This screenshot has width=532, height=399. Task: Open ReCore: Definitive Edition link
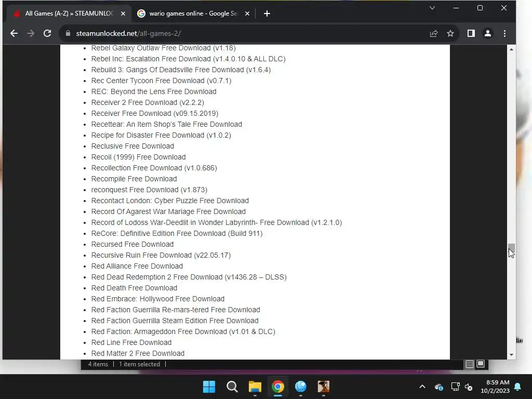point(177,233)
